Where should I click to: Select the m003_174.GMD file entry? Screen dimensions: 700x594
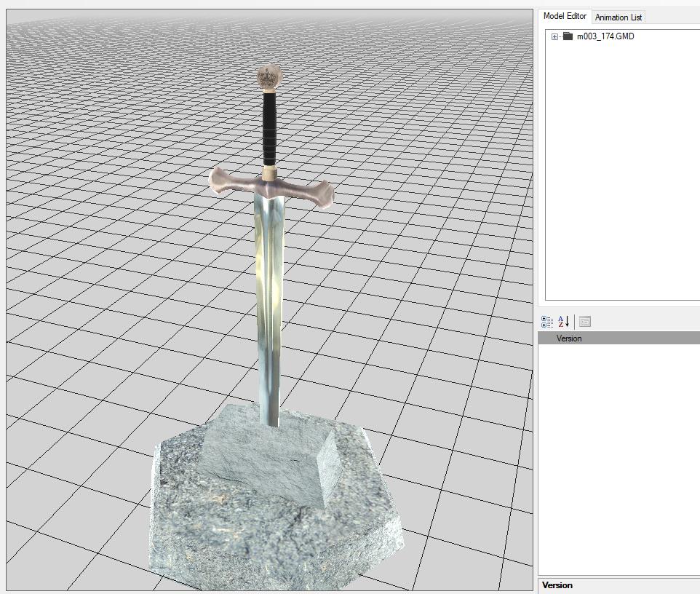[x=605, y=36]
